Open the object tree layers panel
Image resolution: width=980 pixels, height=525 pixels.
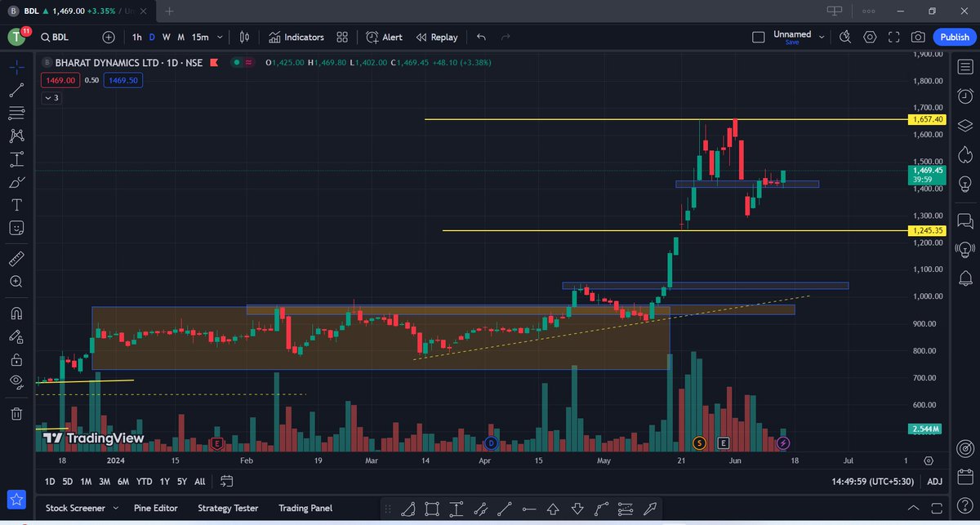tap(965, 126)
